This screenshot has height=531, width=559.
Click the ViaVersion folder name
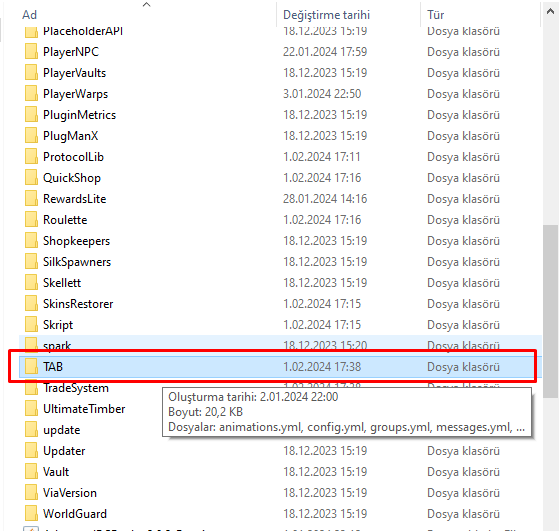(70, 493)
